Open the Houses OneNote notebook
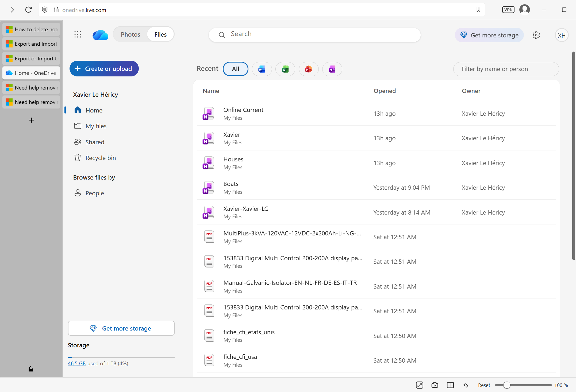 [233, 160]
